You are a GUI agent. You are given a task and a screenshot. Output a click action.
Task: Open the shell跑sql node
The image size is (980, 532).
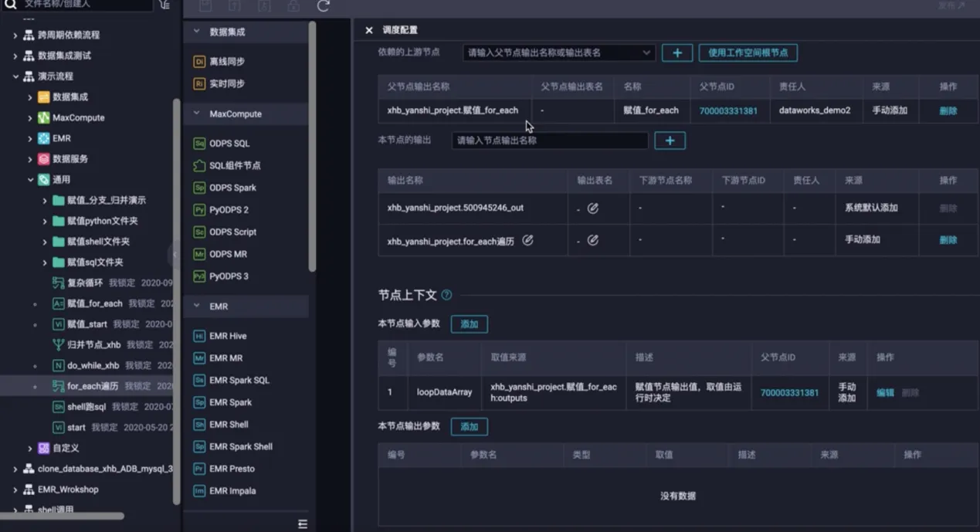[x=86, y=407]
